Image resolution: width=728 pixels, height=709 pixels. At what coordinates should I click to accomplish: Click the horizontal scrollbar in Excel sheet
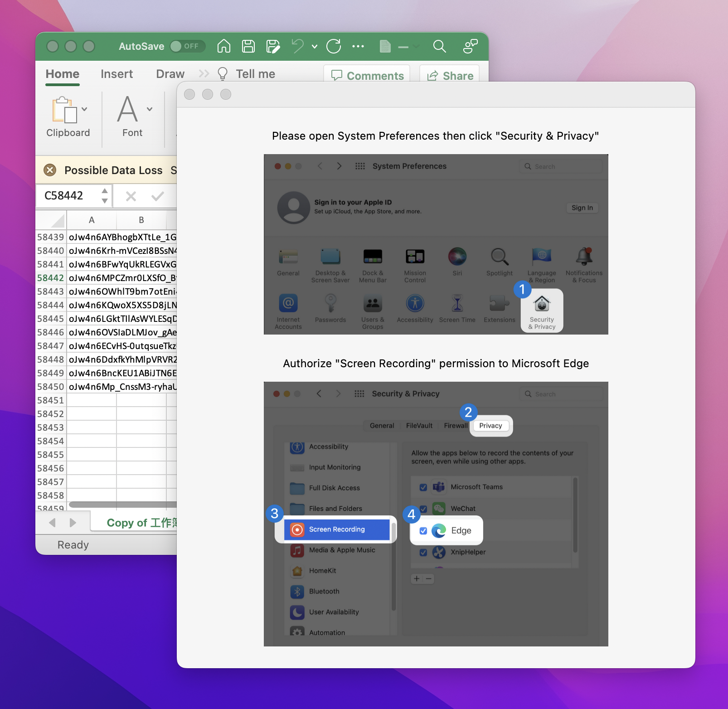pyautogui.click(x=122, y=505)
